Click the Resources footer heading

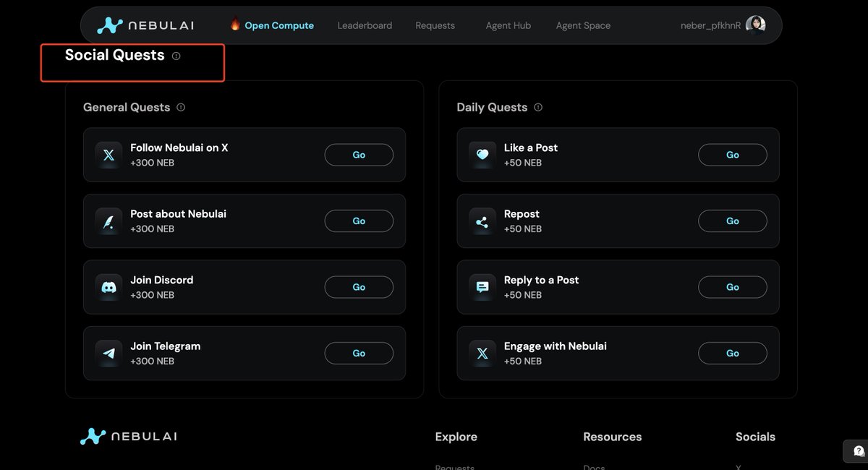click(x=613, y=437)
